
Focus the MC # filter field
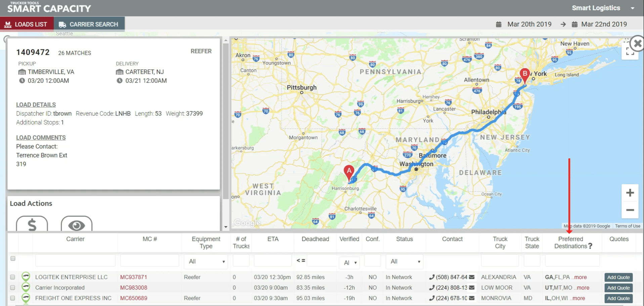click(x=149, y=261)
